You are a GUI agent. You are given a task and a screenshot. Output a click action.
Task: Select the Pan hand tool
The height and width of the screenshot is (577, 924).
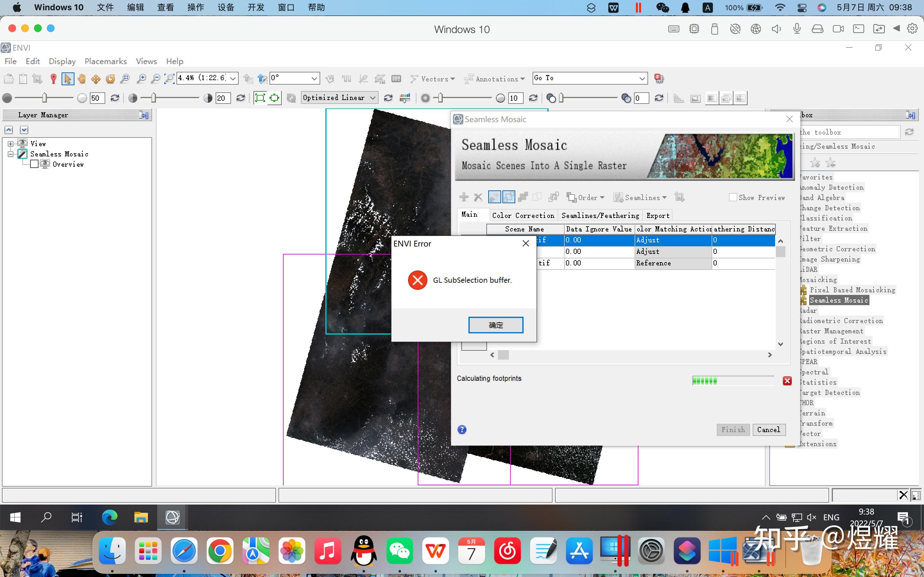(x=81, y=79)
